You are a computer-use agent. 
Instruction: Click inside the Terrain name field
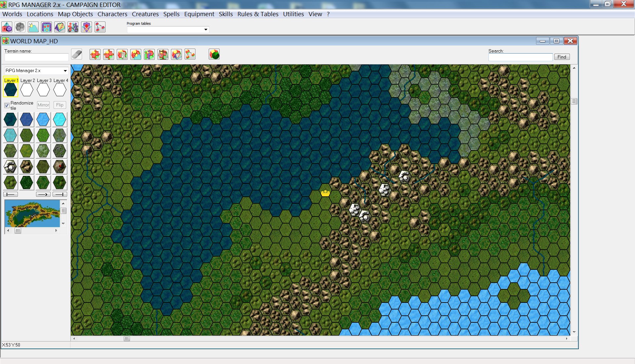tap(36, 57)
